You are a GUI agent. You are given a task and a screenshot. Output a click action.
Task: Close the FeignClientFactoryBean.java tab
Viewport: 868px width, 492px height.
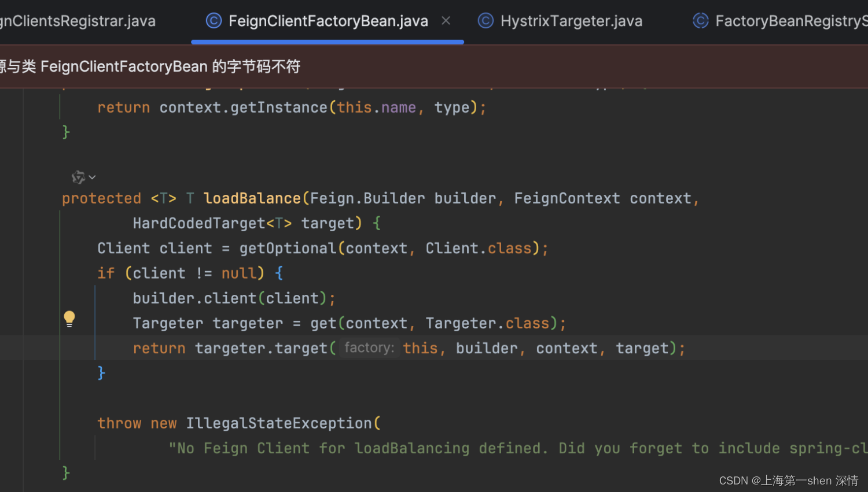(446, 21)
